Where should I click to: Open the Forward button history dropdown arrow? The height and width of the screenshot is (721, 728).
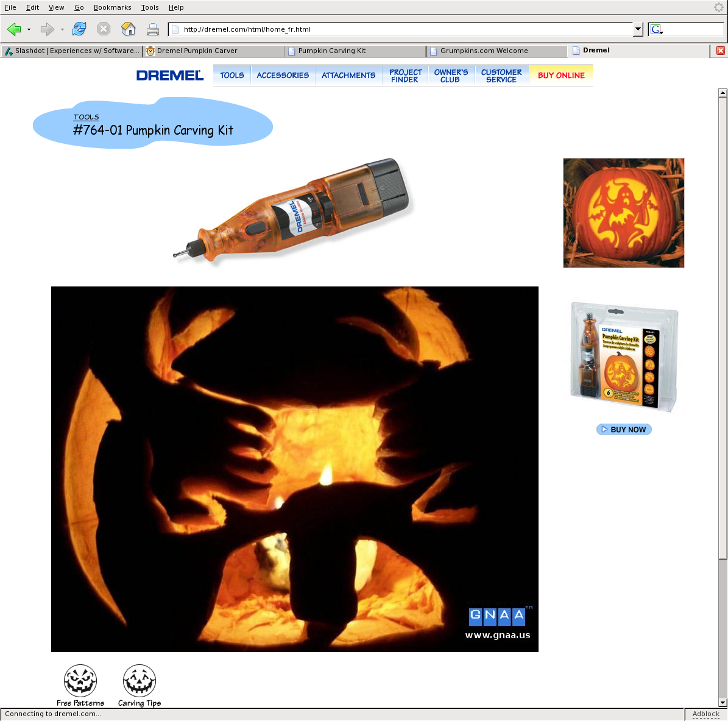pyautogui.click(x=62, y=29)
